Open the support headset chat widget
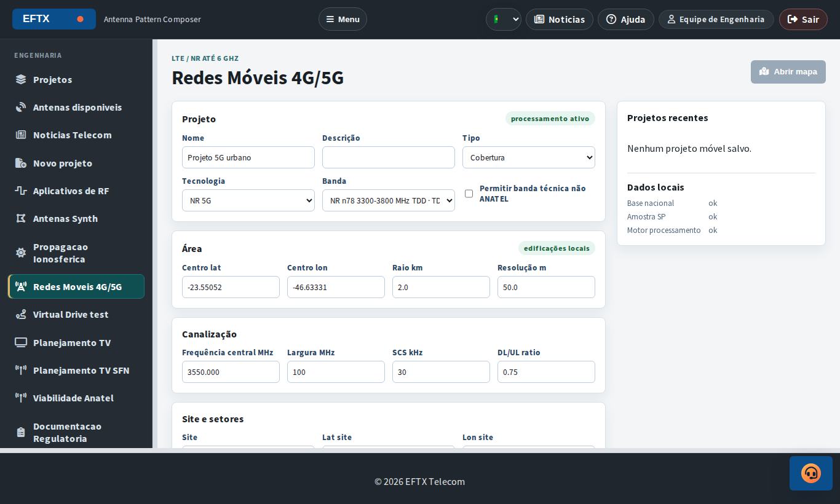This screenshot has width=840, height=504. tap(811, 473)
